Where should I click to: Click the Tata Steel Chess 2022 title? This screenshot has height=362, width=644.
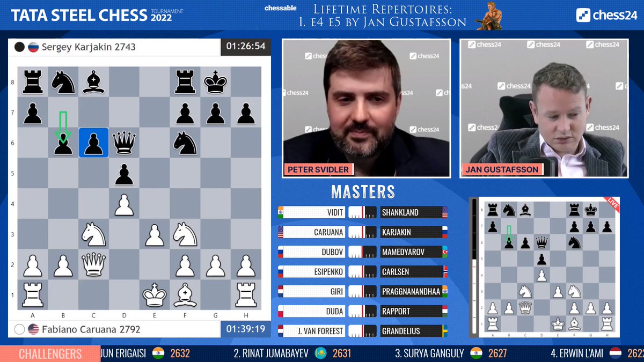tap(97, 15)
